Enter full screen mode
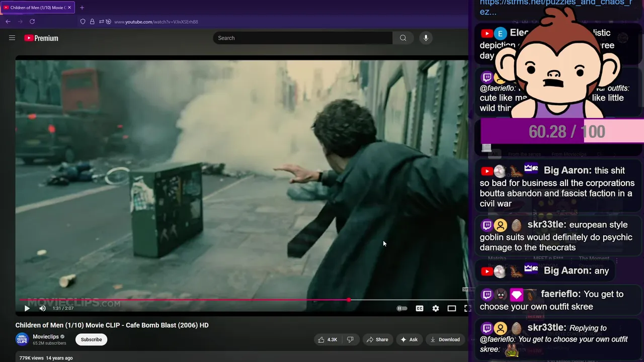This screenshot has width=644, height=362. [x=467, y=308]
